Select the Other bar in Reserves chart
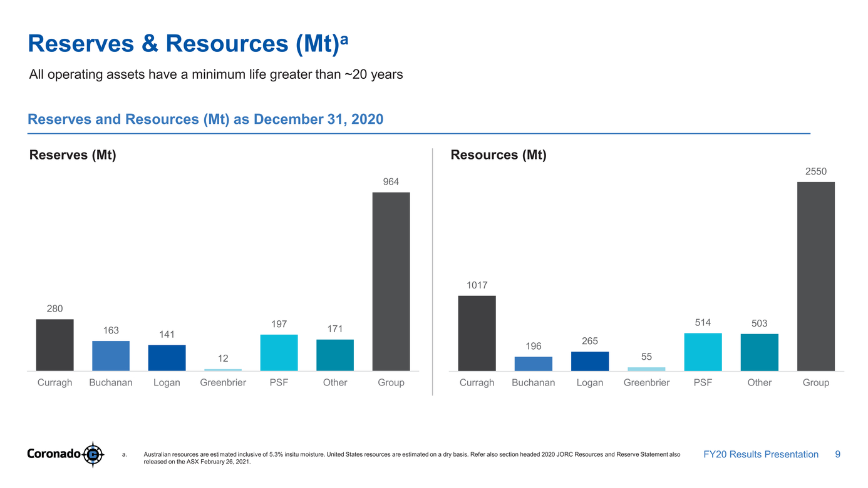The height and width of the screenshot is (488, 868). [x=335, y=355]
